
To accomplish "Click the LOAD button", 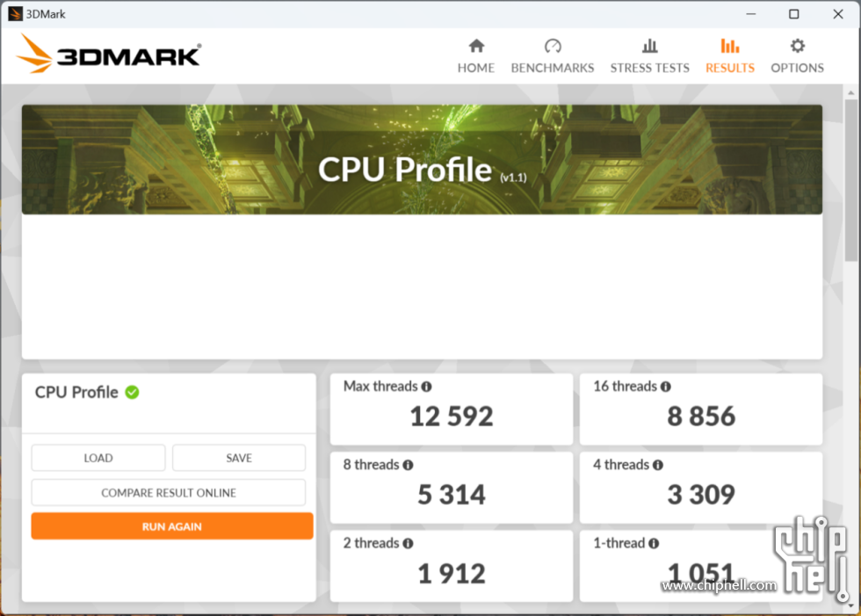I will click(98, 458).
